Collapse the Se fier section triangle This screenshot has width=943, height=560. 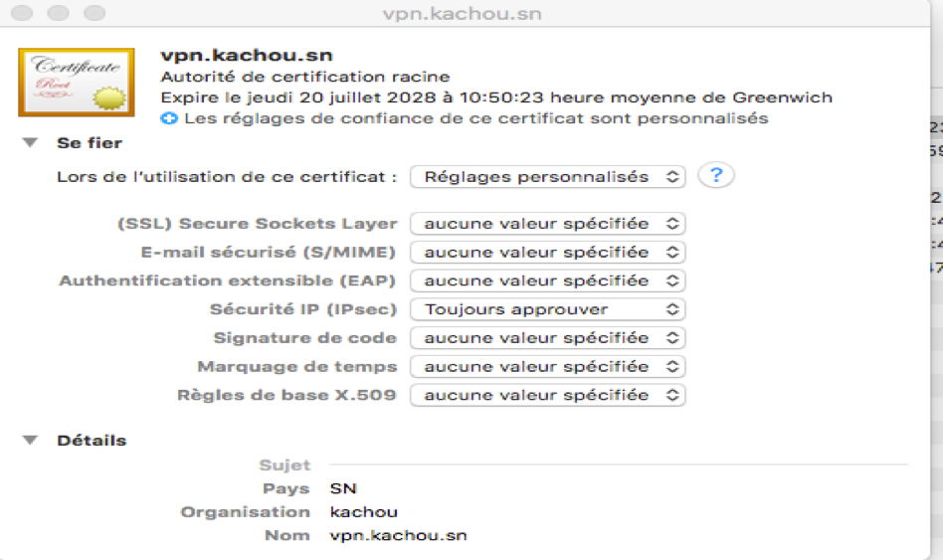[30, 142]
